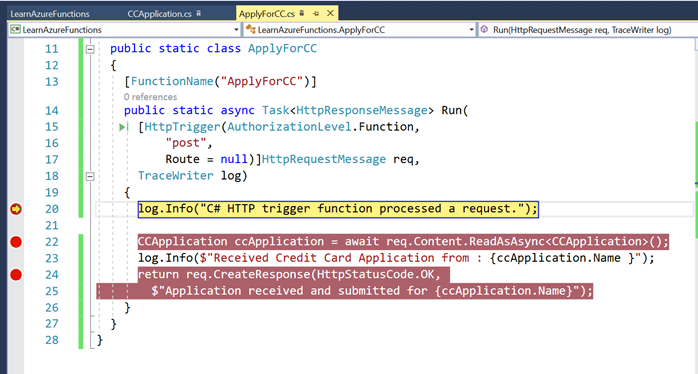
Task: Select the ApplyForCC.cs tab
Action: [267, 14]
